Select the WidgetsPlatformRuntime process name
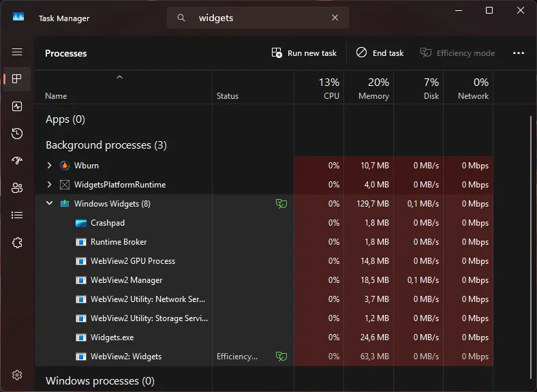 click(x=120, y=185)
